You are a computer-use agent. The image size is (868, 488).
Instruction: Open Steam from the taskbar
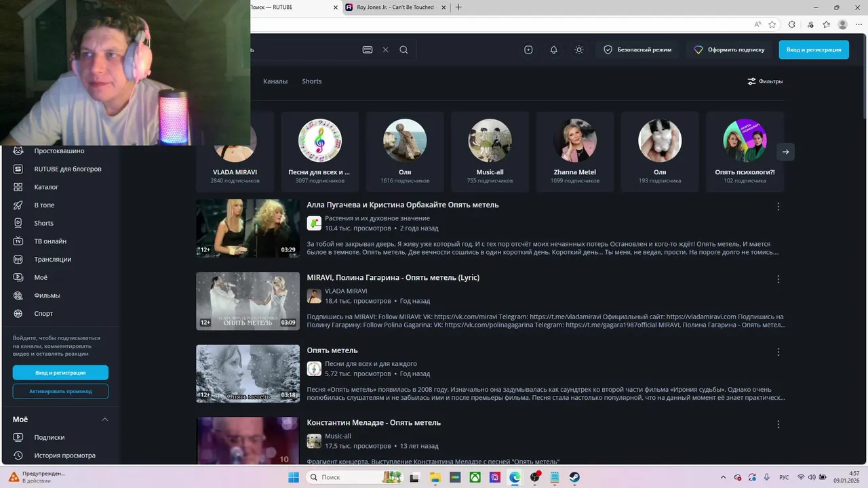click(574, 477)
